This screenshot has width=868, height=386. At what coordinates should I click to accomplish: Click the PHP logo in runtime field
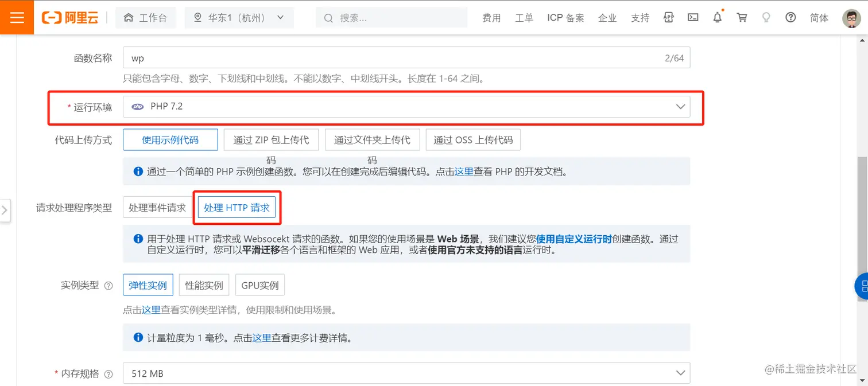138,107
